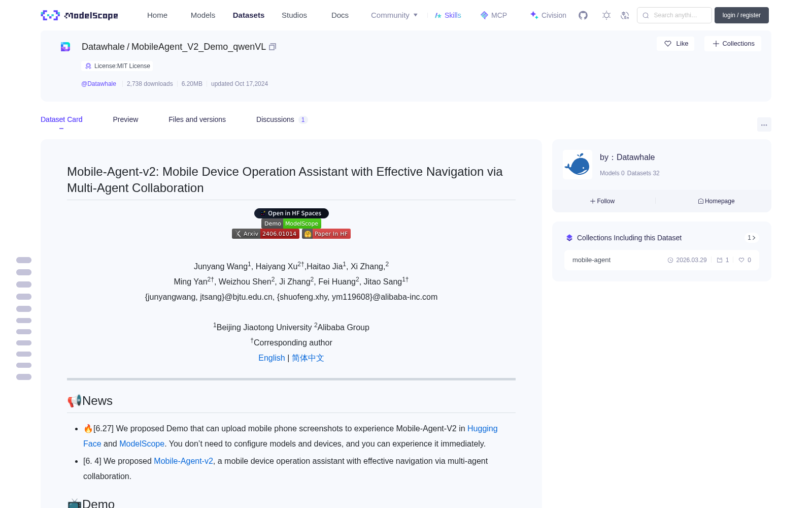Click the mobile-agent collection like heart icon
Screen dimensions: 812x508
(741, 260)
